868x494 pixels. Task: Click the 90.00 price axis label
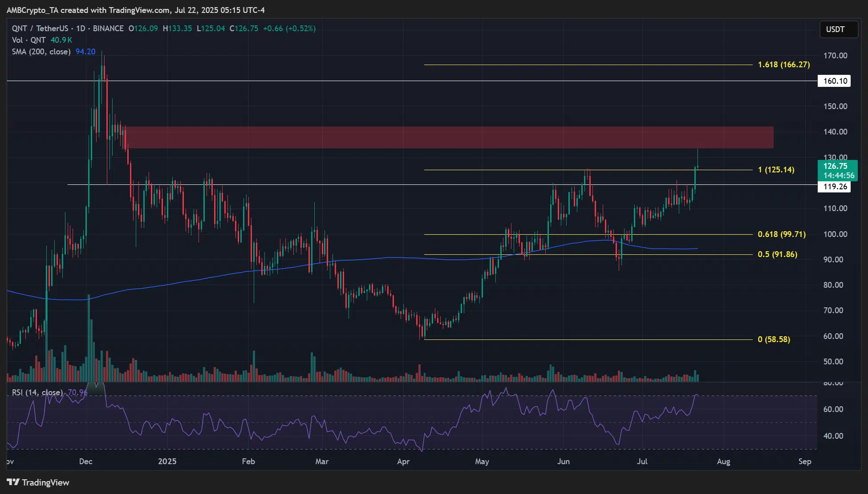[x=833, y=260]
